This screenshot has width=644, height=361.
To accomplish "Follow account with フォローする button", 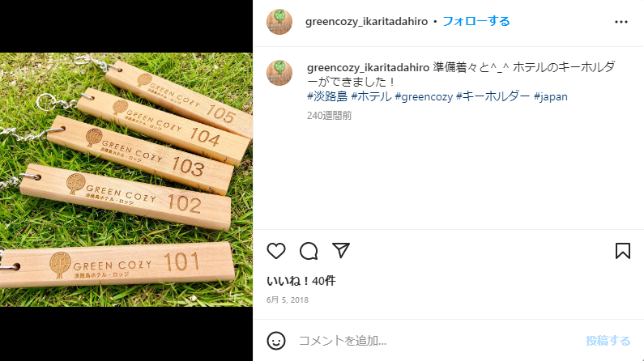I will tap(476, 21).
